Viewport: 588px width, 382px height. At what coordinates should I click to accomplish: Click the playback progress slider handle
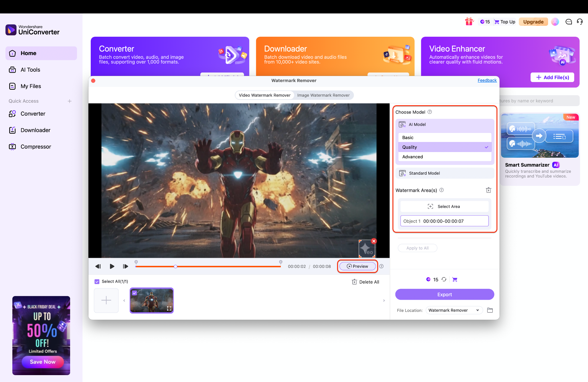[175, 266]
